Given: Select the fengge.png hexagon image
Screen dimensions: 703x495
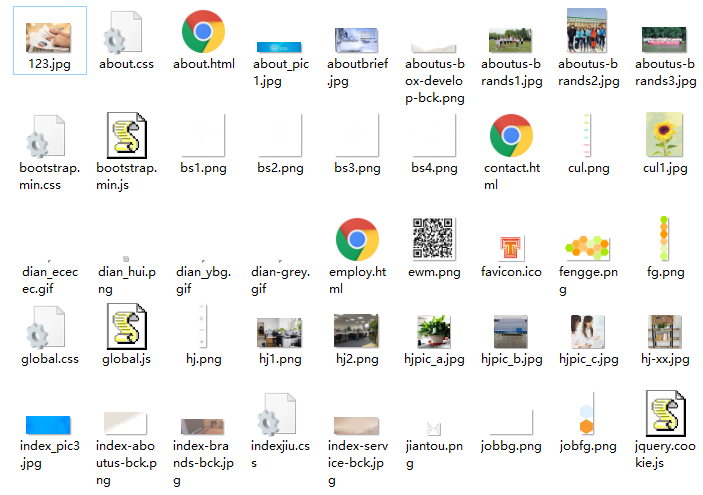Looking at the screenshot, I should [587, 248].
